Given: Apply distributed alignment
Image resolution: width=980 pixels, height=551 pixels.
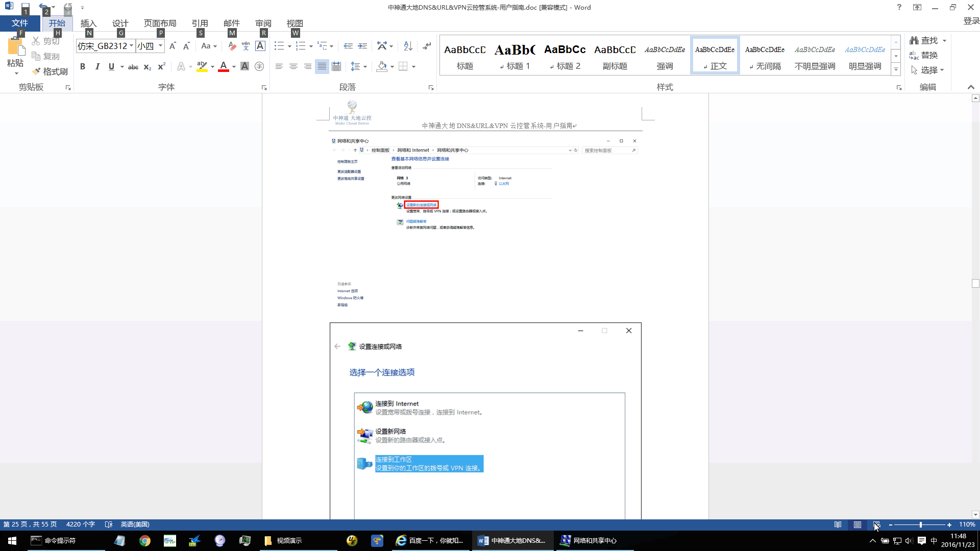Looking at the screenshot, I should tap(336, 67).
